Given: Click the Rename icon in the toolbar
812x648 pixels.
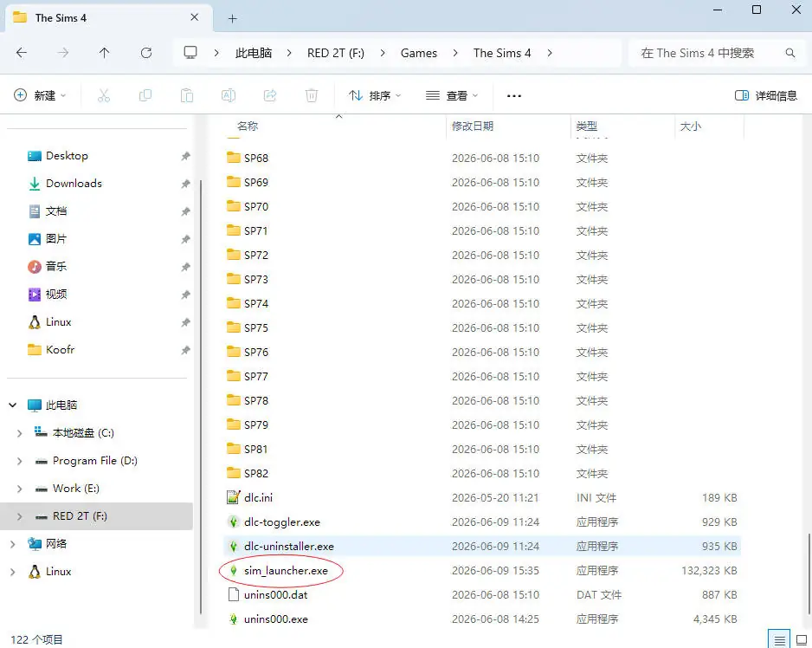Looking at the screenshot, I should click(x=229, y=95).
